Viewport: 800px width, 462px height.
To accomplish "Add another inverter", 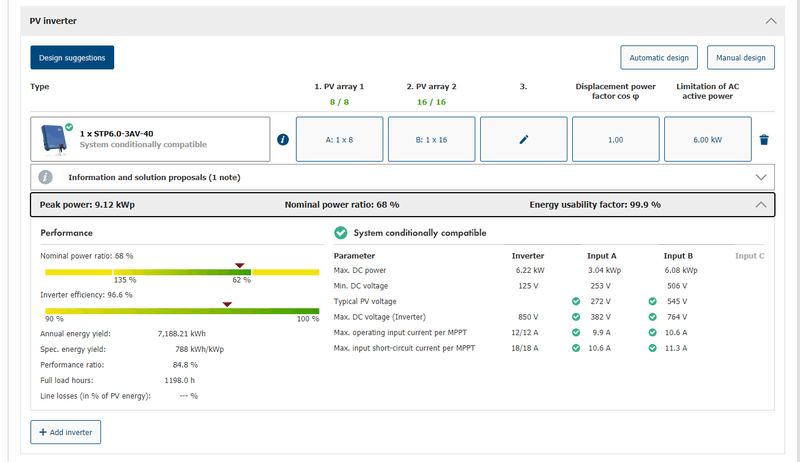I will [x=65, y=432].
